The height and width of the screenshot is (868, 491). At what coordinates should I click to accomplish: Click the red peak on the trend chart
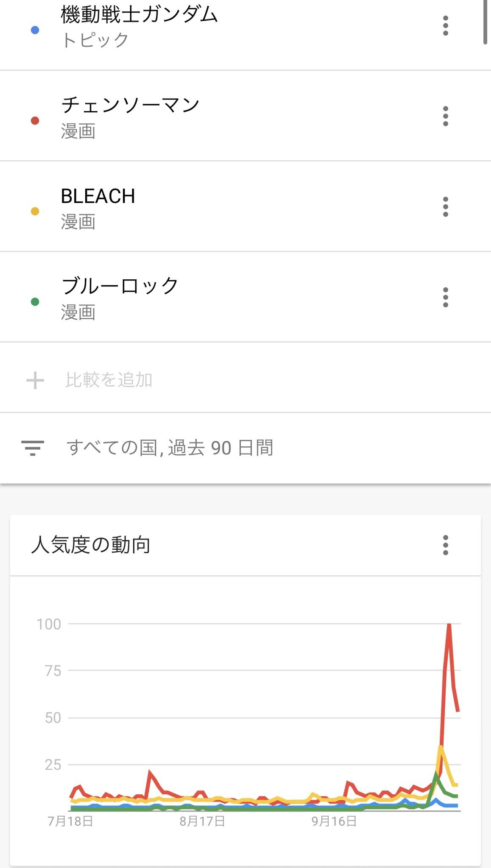point(449,625)
